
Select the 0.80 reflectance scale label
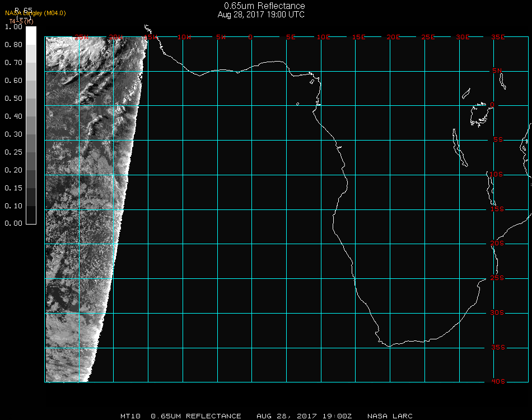click(13, 45)
